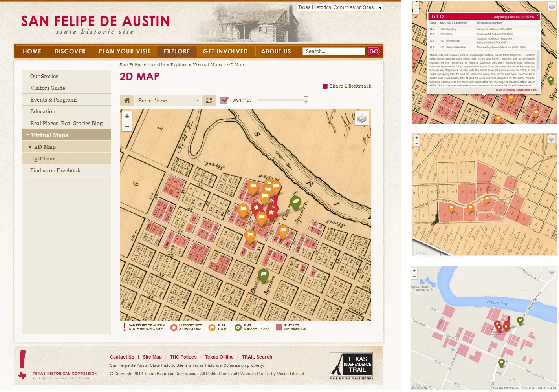The height and width of the screenshot is (392, 559).
Task: Open Texas Historical Commission Sites dropdown
Action: click(340, 7)
